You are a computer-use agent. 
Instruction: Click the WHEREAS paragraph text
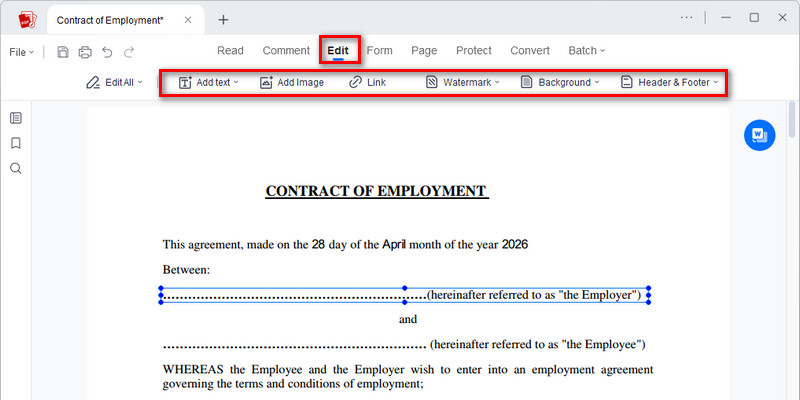coord(408,376)
